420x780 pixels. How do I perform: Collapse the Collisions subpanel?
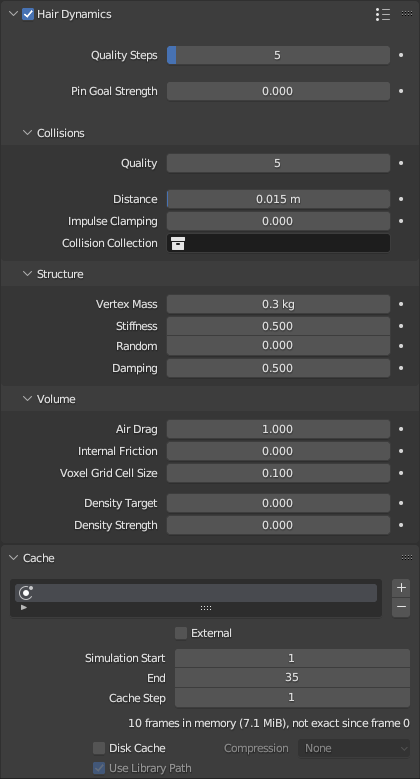click(27, 133)
